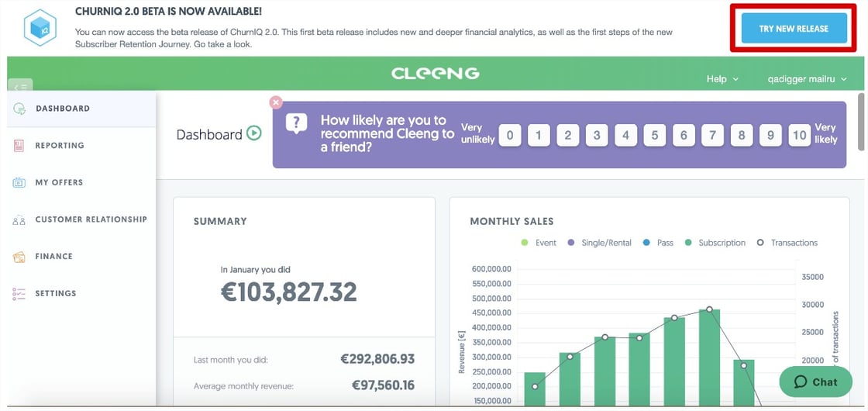The height and width of the screenshot is (411, 868).
Task: Click the Try New Release button
Action: click(x=794, y=28)
